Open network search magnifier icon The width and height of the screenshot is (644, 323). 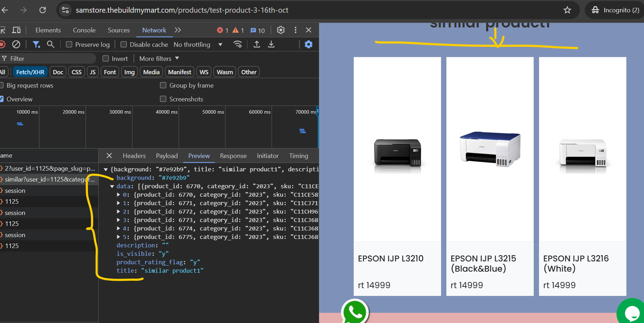[x=51, y=44]
